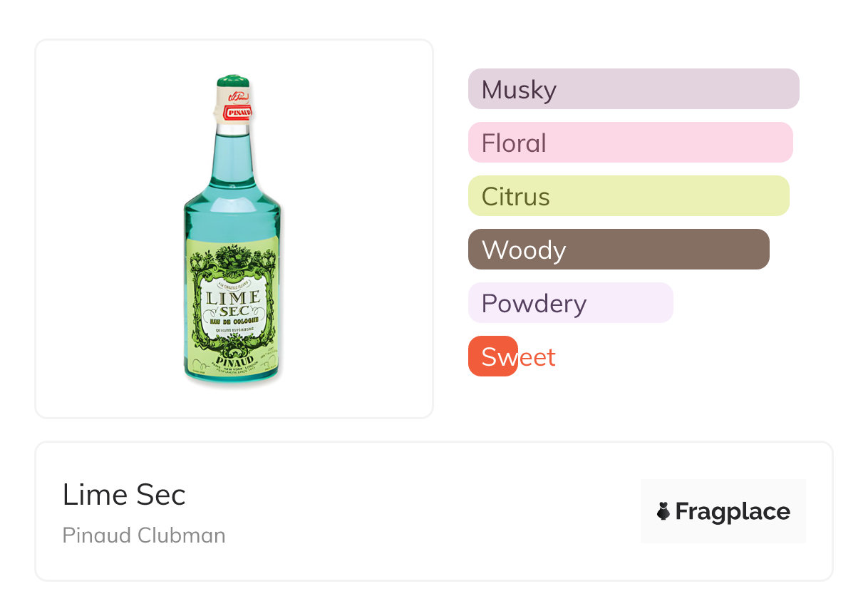The height and width of the screenshot is (616, 868).
Task: Pick the orange Sweet accord bar
Action: coord(493,356)
